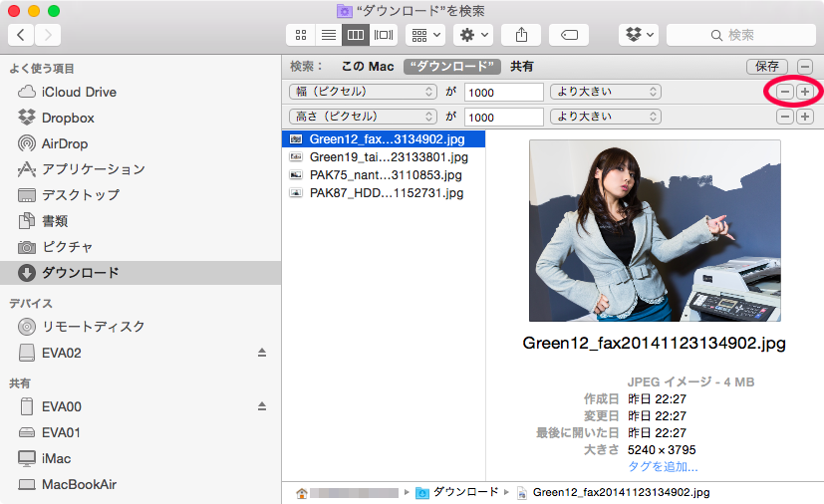Click the Share toolbar button

(x=521, y=35)
